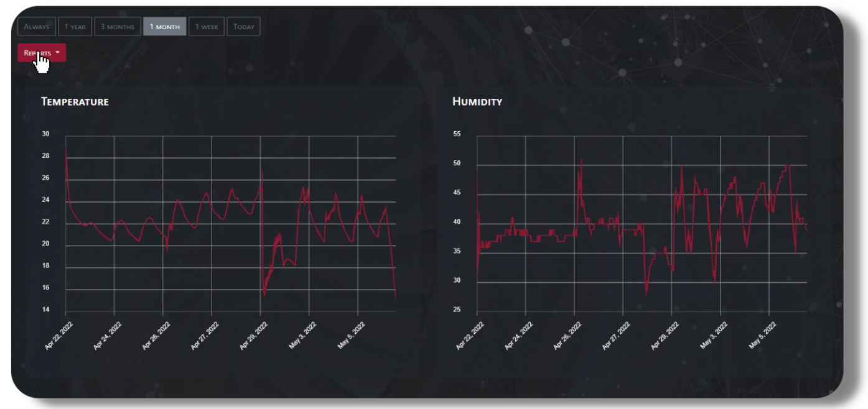Image resolution: width=868 pixels, height=409 pixels.
Task: Select the May 3, 2022 label under Humidity
Action: pyautogui.click(x=714, y=336)
